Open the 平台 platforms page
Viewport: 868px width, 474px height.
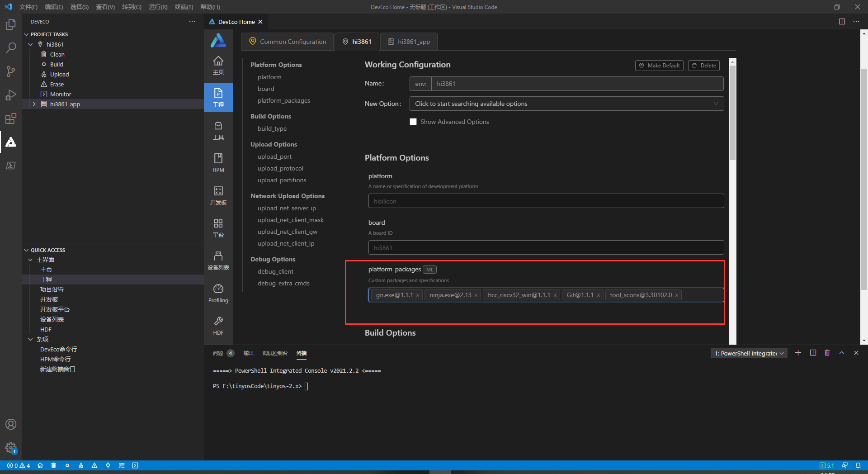pyautogui.click(x=218, y=228)
